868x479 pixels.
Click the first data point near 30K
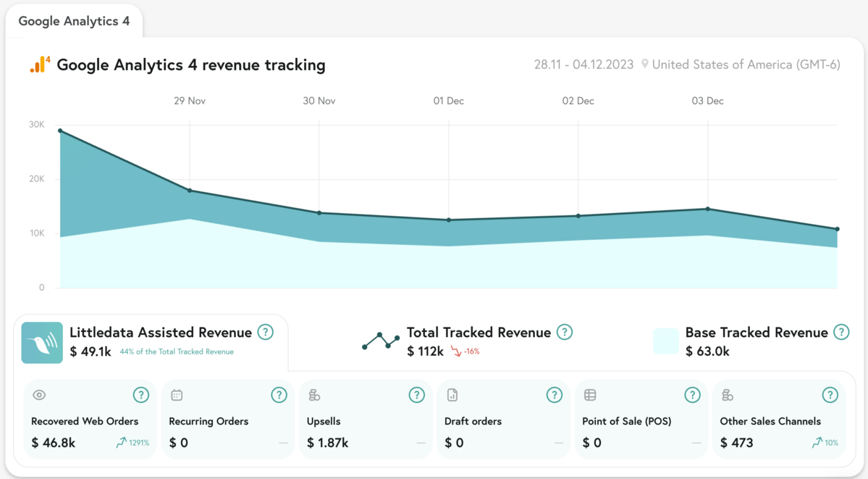pyautogui.click(x=60, y=131)
